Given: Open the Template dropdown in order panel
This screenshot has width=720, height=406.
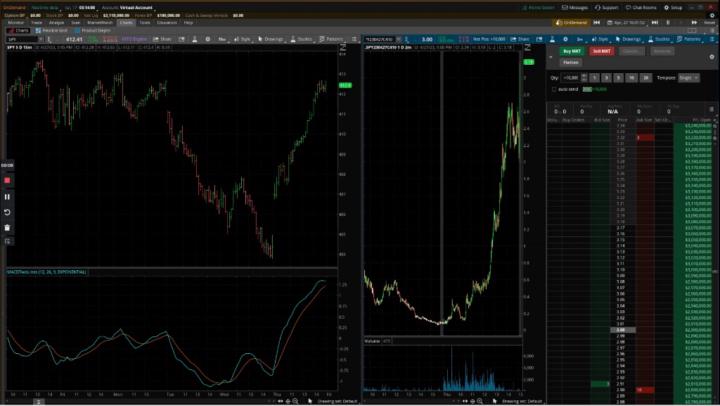Looking at the screenshot, I should coord(690,76).
